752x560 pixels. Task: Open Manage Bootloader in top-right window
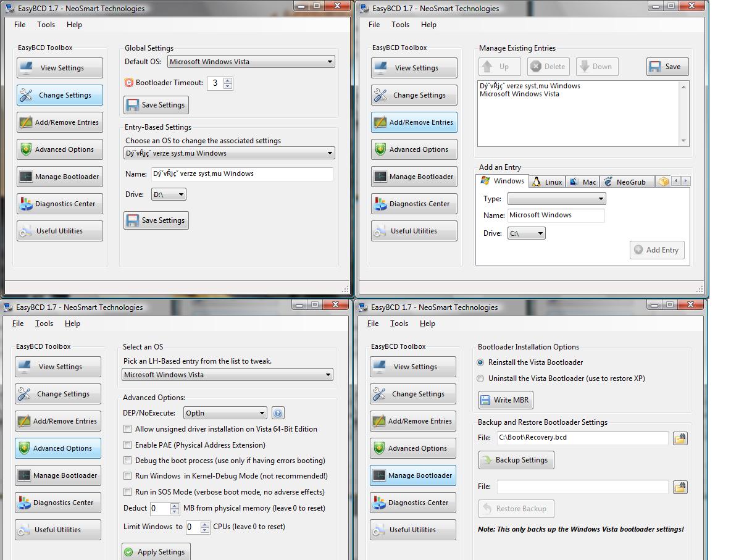click(414, 177)
